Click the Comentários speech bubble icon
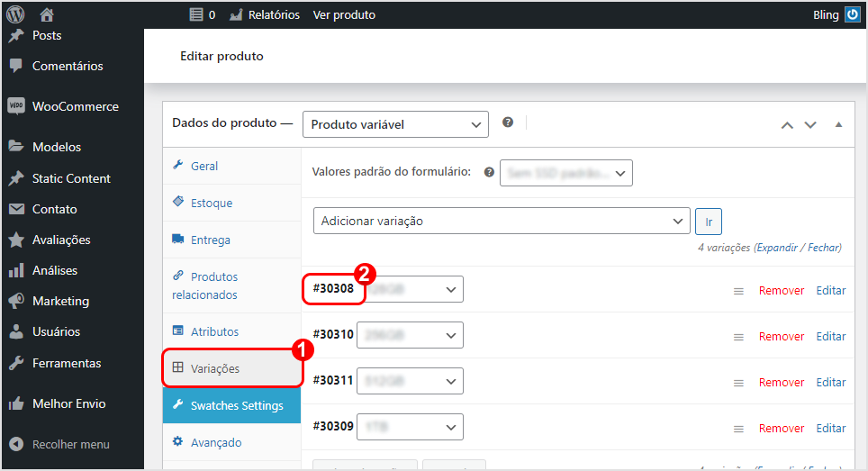This screenshot has width=868, height=471. click(x=16, y=66)
